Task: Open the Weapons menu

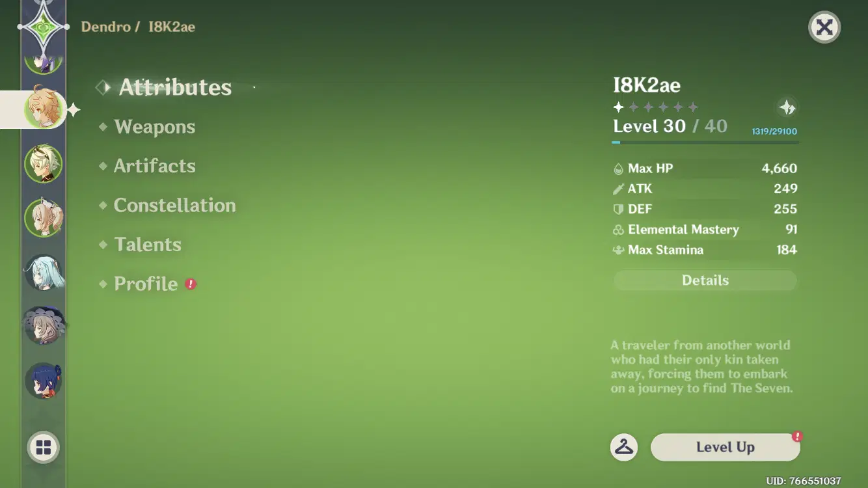Action: tap(154, 127)
